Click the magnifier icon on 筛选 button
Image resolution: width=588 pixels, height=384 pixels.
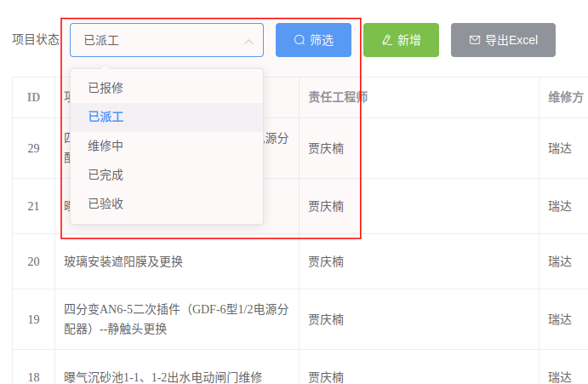click(x=300, y=40)
